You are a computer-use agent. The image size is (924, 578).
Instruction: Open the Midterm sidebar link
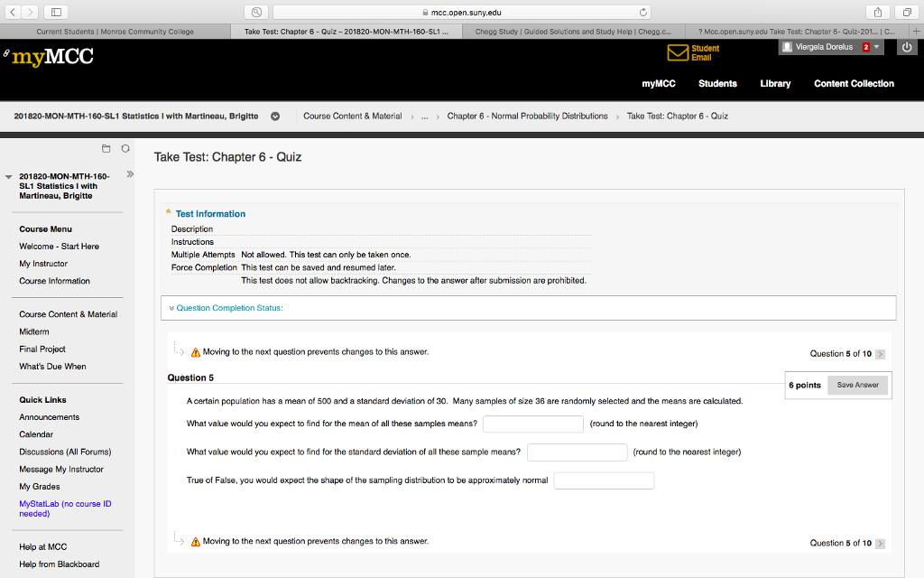point(33,331)
